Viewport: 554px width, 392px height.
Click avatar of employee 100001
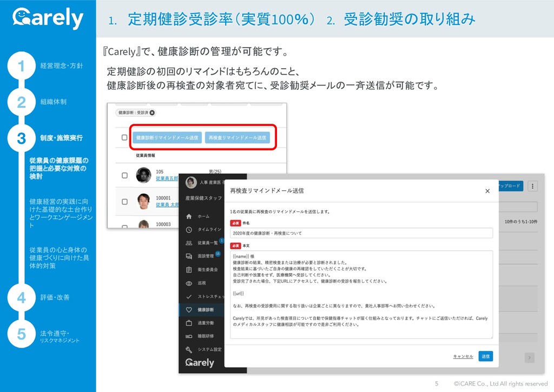click(143, 201)
